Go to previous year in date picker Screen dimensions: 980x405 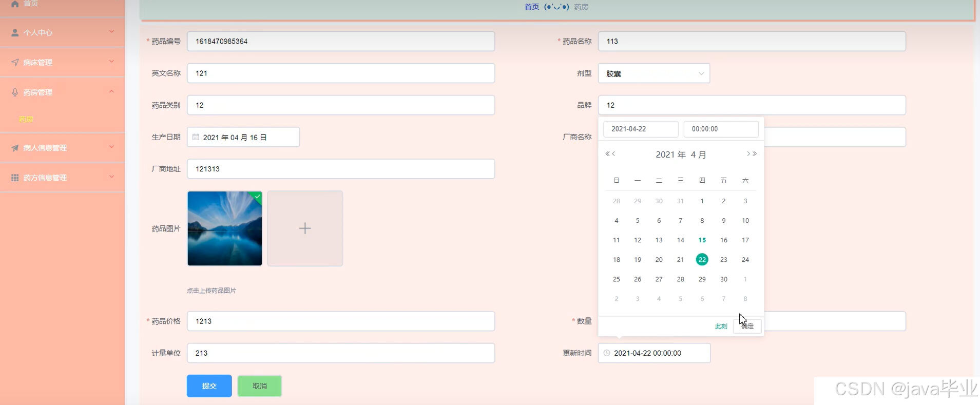[607, 153]
